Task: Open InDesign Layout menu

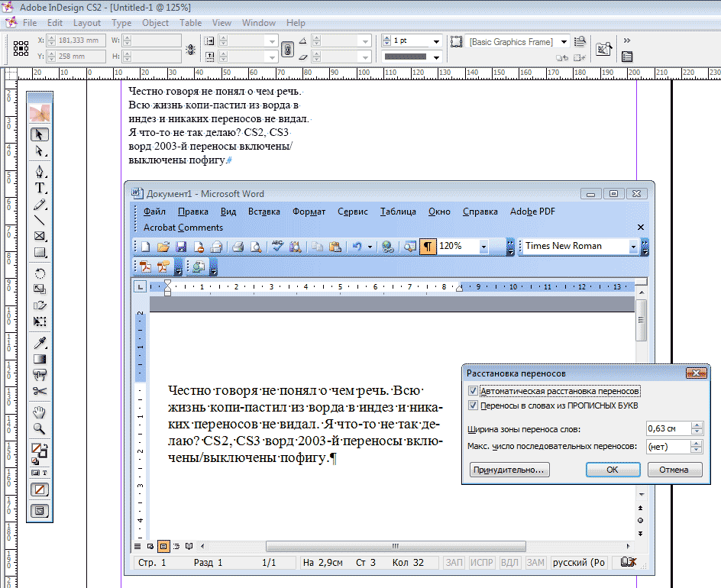Action: (86, 23)
